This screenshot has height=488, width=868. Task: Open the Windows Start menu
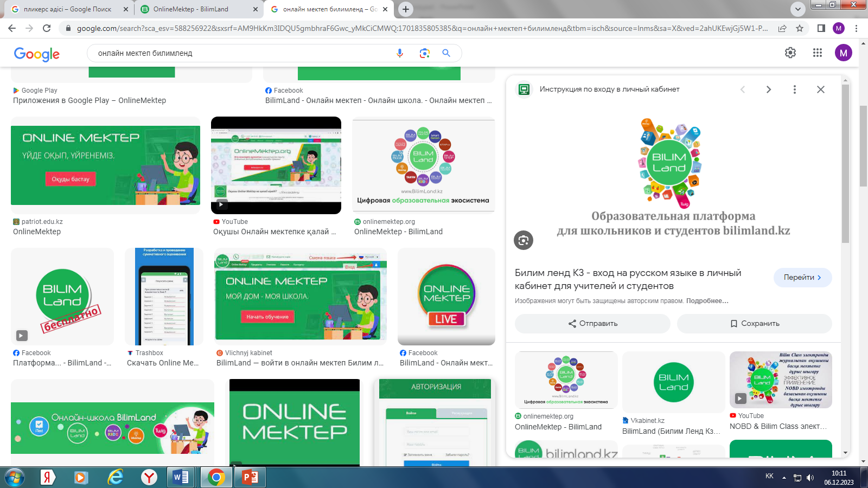coord(14,477)
